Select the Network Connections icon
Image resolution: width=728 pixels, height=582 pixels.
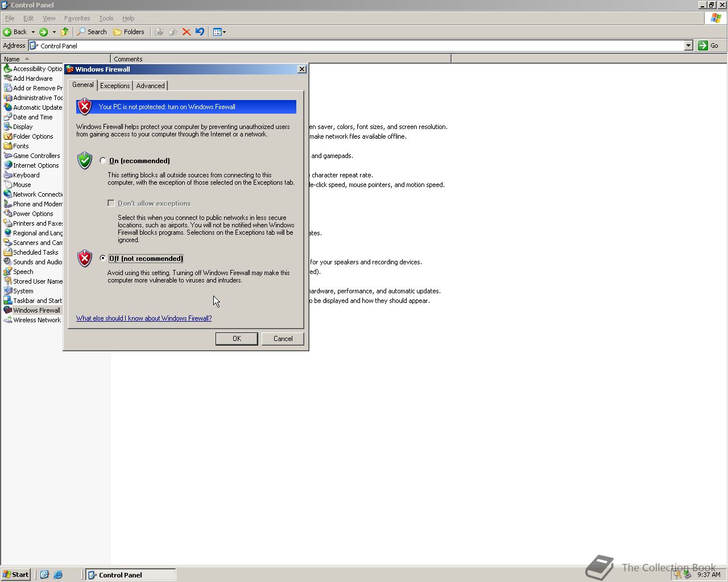8,194
